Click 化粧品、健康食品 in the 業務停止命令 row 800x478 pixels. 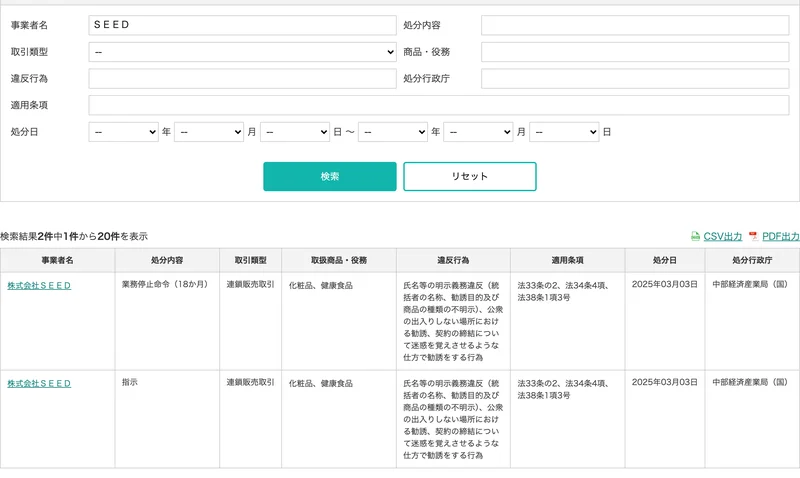[x=320, y=285]
